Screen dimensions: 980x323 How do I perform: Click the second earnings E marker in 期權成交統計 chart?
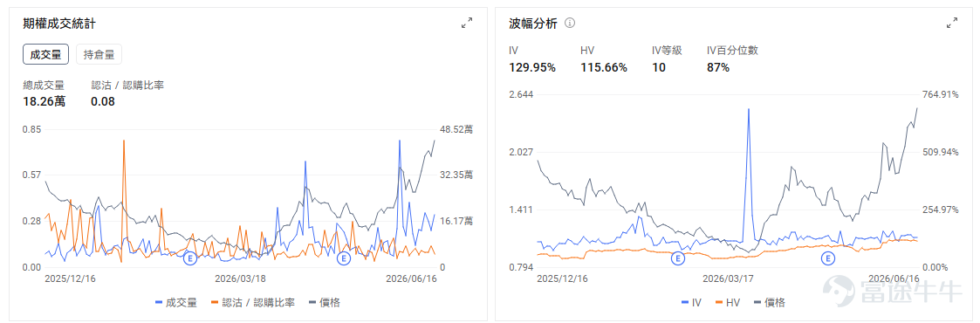coord(343,258)
